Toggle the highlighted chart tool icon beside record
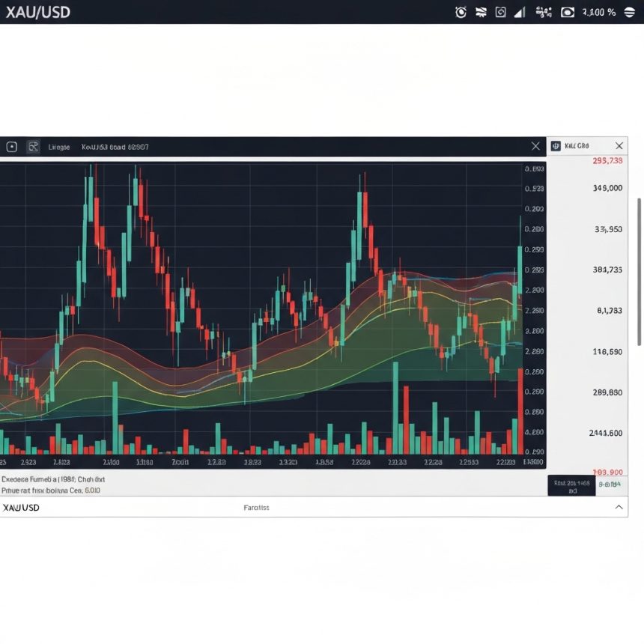 pos(33,147)
